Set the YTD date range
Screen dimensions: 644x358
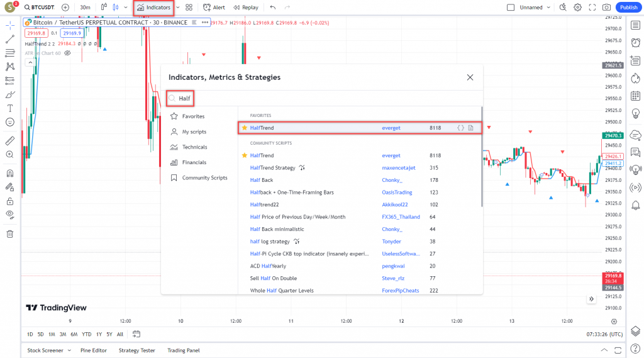click(87, 334)
